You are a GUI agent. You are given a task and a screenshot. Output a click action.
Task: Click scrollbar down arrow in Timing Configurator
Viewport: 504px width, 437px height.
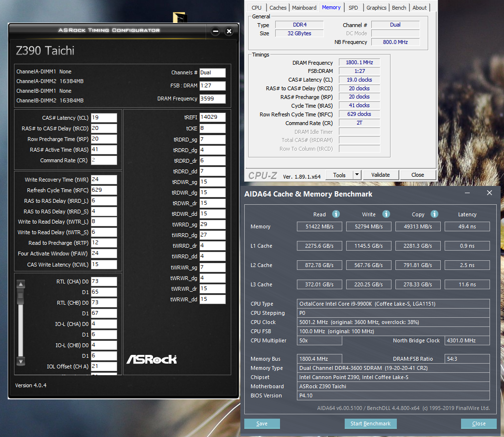pyautogui.click(x=21, y=361)
